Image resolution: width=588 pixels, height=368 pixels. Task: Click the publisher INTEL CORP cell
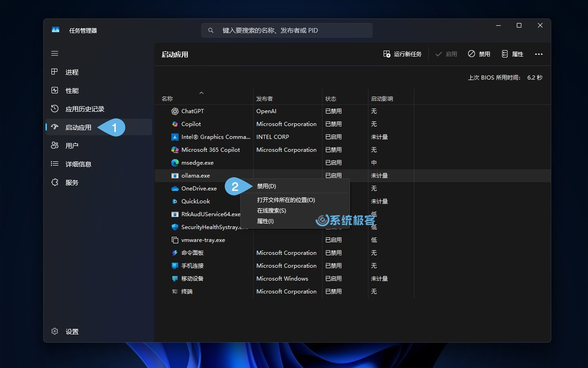point(272,137)
